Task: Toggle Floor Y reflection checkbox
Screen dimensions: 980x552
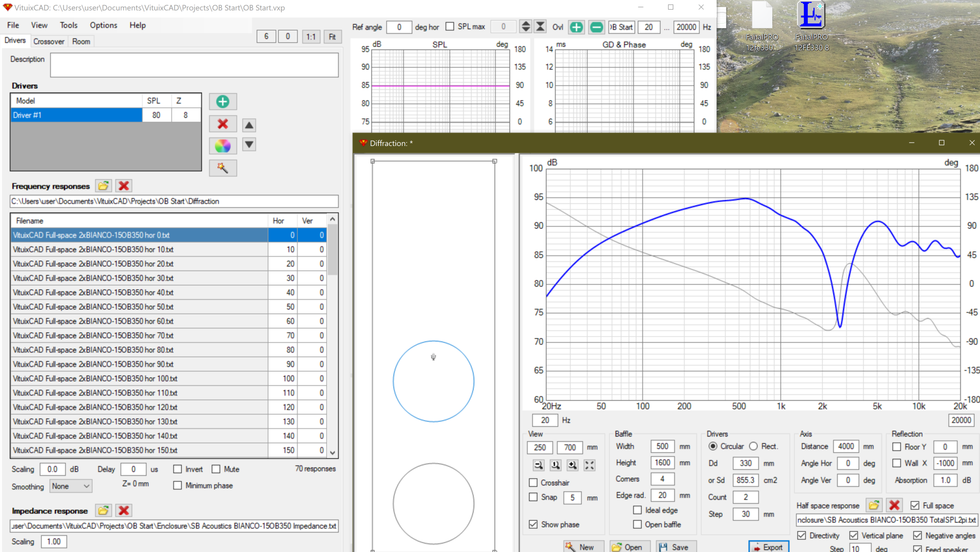Action: tap(897, 447)
